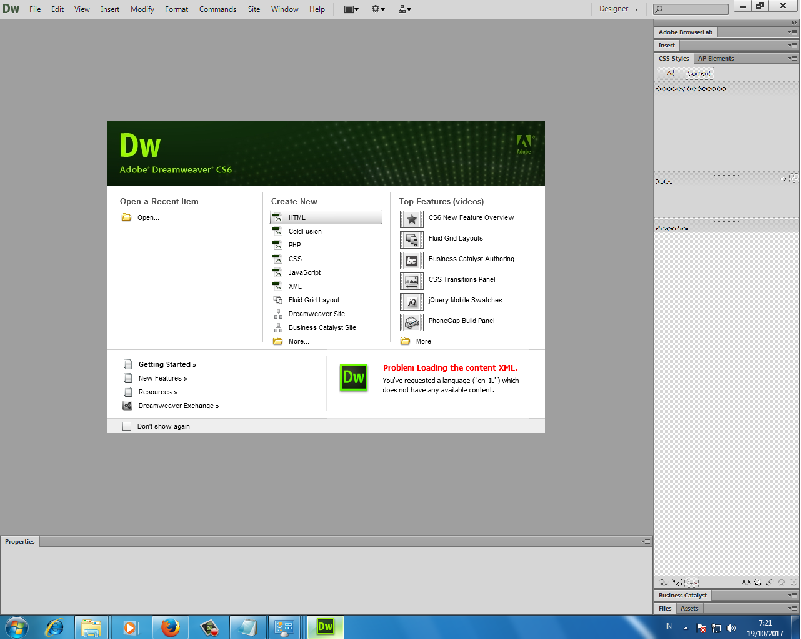Open the Designer workspace switcher dropdown

point(618,9)
